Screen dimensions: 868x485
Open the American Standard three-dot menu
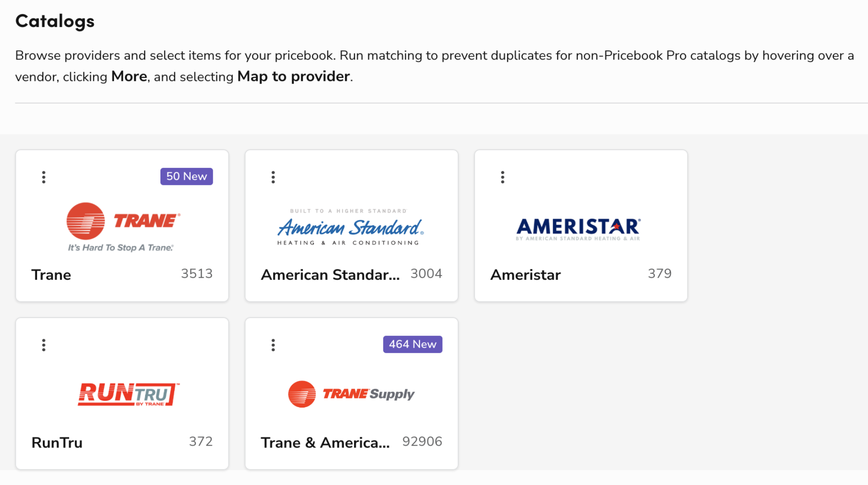tap(273, 177)
